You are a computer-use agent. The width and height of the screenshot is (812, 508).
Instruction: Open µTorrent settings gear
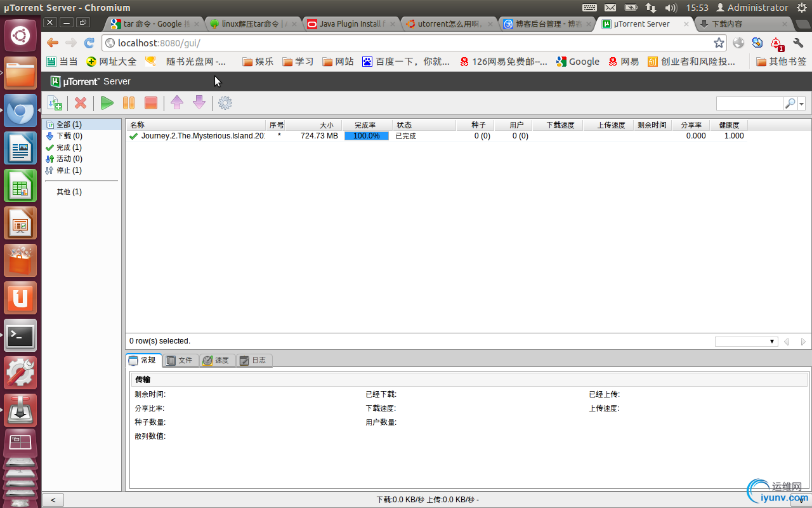(225, 103)
